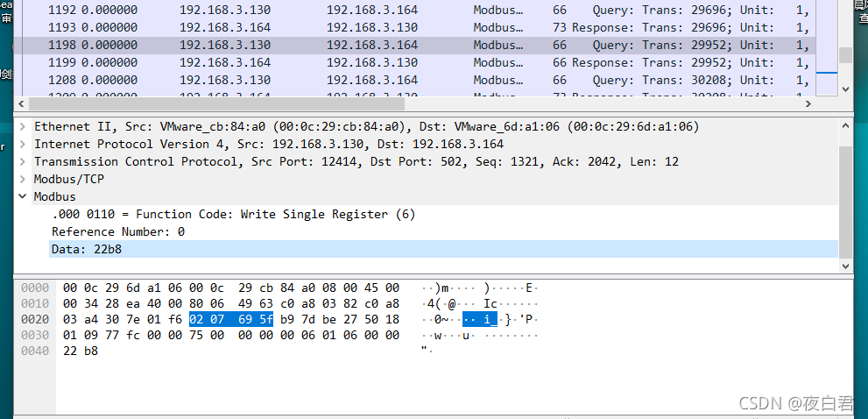Click the hex bytes 22 b8 at offset 0040
Image resolution: width=868 pixels, height=419 pixels.
81,351
